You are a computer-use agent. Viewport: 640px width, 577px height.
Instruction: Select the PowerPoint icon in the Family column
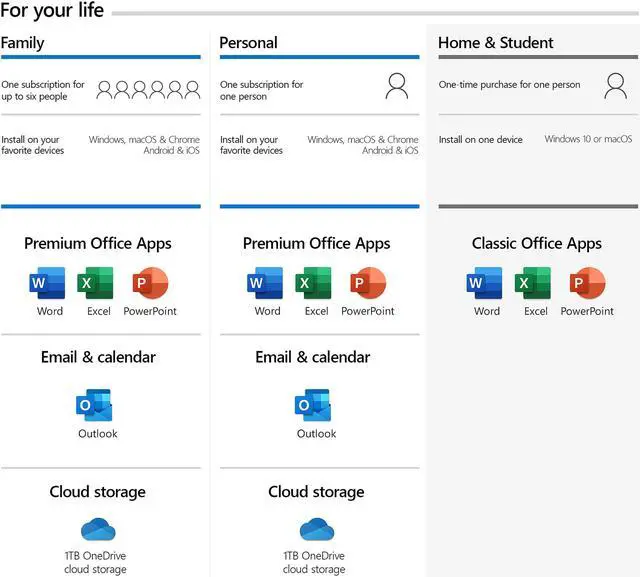coord(150,284)
